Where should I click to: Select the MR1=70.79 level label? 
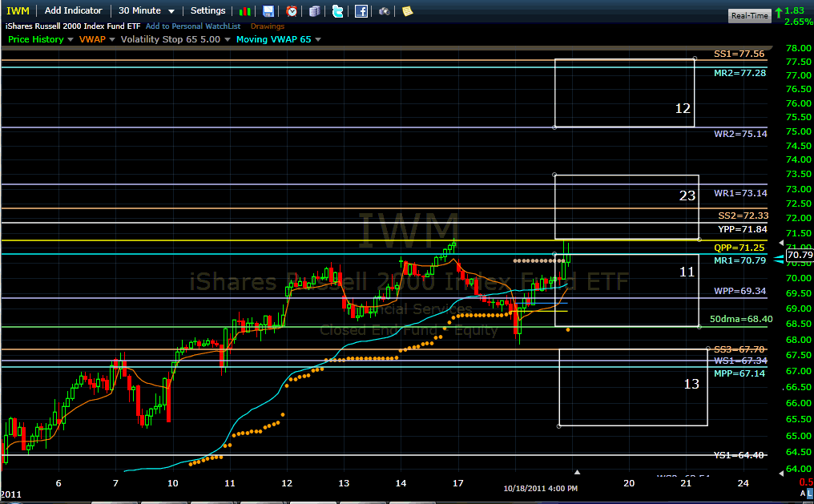click(739, 260)
